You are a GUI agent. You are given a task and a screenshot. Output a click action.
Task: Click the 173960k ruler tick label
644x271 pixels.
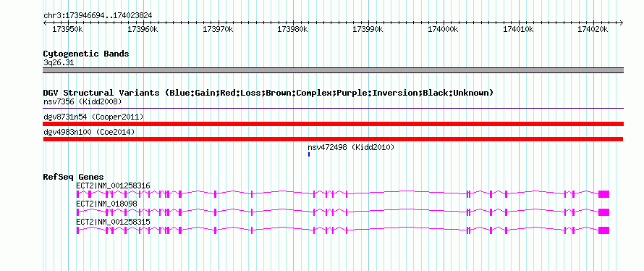coord(143,29)
